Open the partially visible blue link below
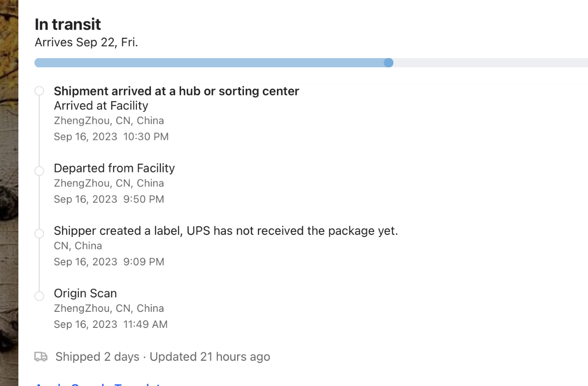588x386 pixels. [97, 384]
